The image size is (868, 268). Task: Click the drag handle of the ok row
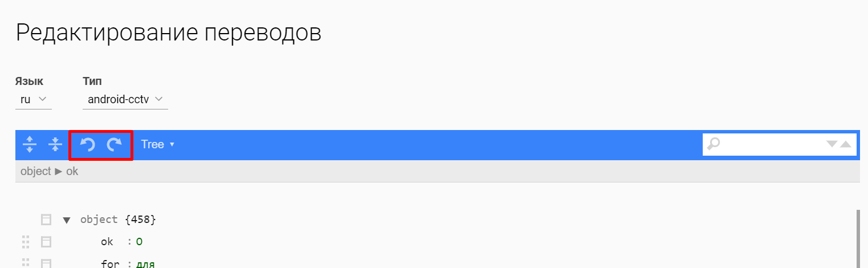pyautogui.click(x=25, y=242)
